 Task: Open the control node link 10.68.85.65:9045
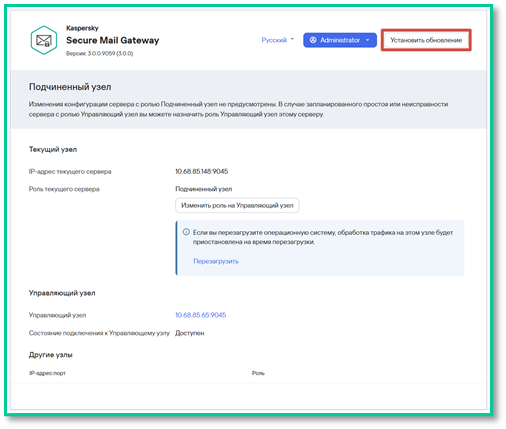point(201,315)
